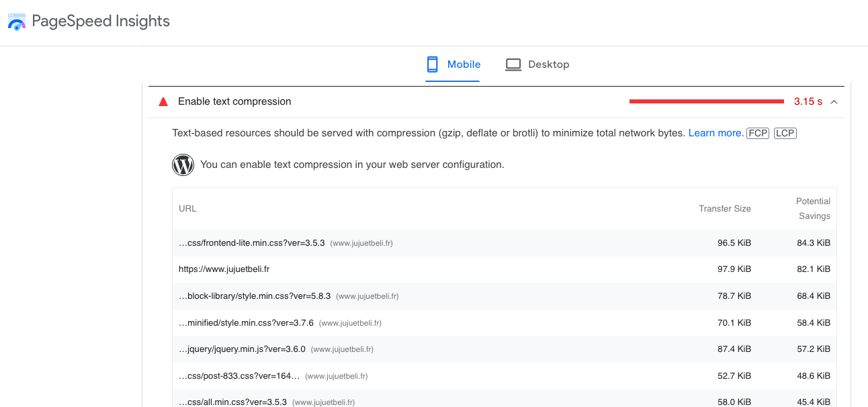Click the text compression description sentence
Screen dimensions: 868x407
coord(429,133)
